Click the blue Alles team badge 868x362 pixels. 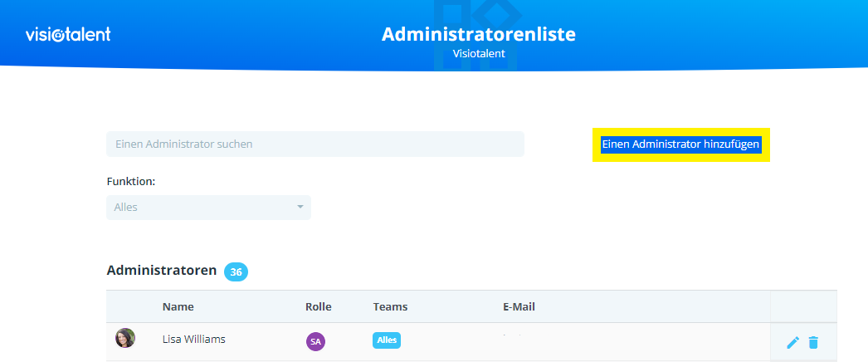(x=387, y=340)
